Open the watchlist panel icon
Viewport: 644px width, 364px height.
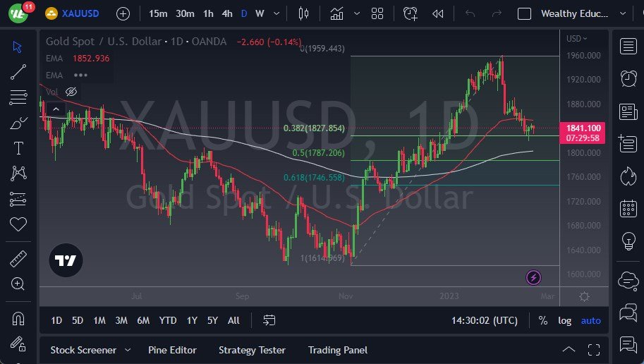628,46
